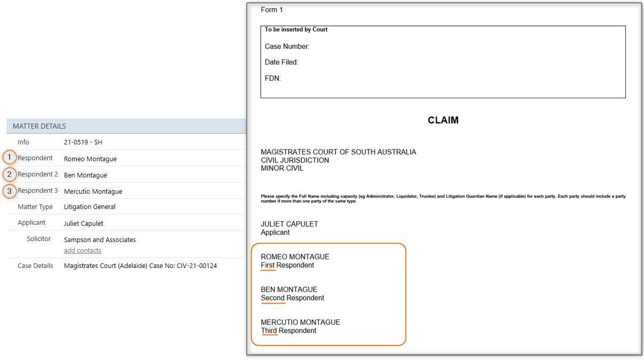Click the circled number 3 marker

[x=9, y=191]
